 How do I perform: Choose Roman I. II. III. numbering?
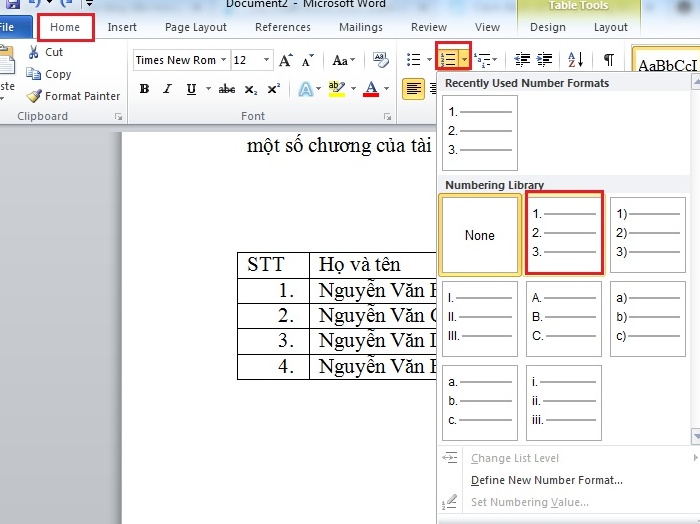pos(480,319)
